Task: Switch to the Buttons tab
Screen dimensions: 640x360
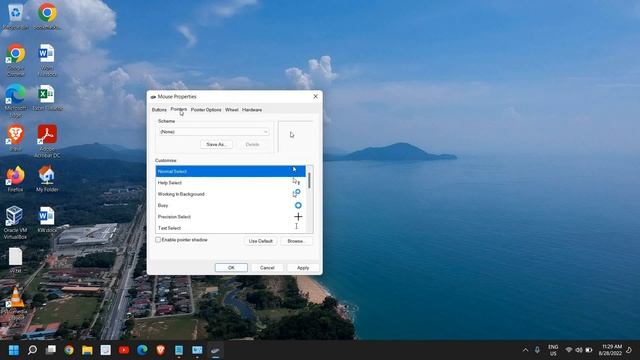Action: click(159, 110)
